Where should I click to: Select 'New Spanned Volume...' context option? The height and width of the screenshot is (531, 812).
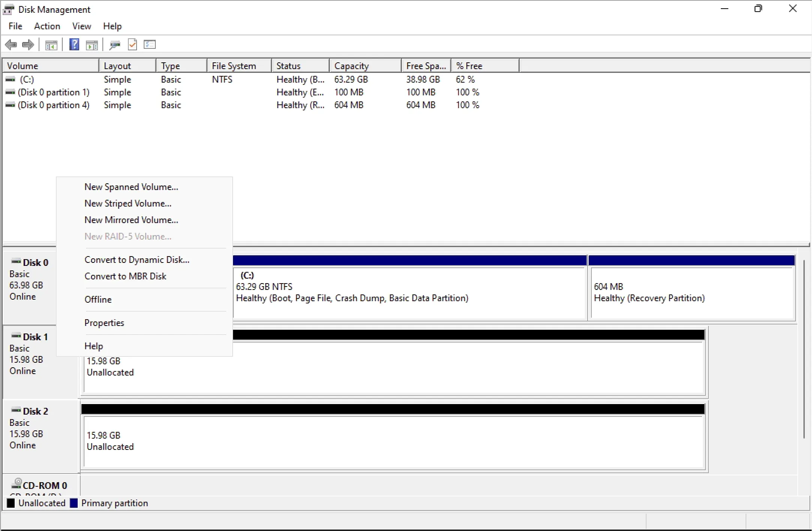pos(131,187)
